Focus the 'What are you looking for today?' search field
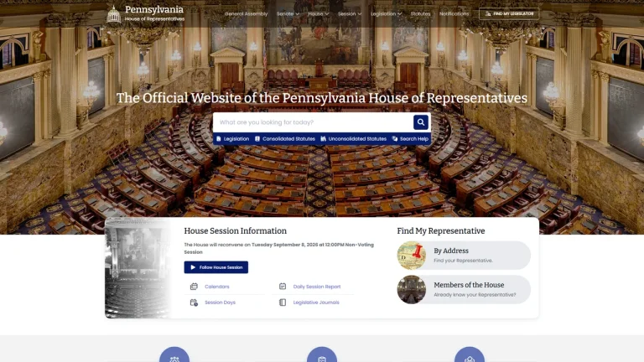The image size is (644, 362). coord(313,122)
